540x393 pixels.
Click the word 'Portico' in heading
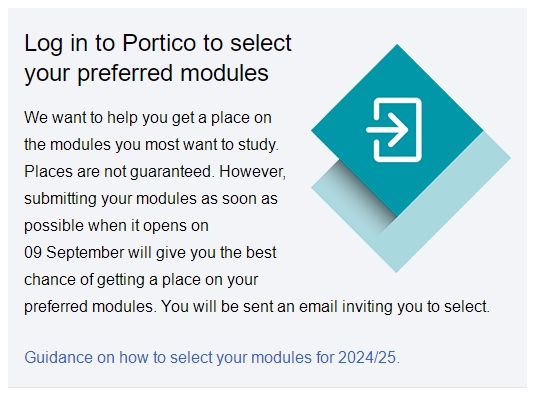coord(159,43)
